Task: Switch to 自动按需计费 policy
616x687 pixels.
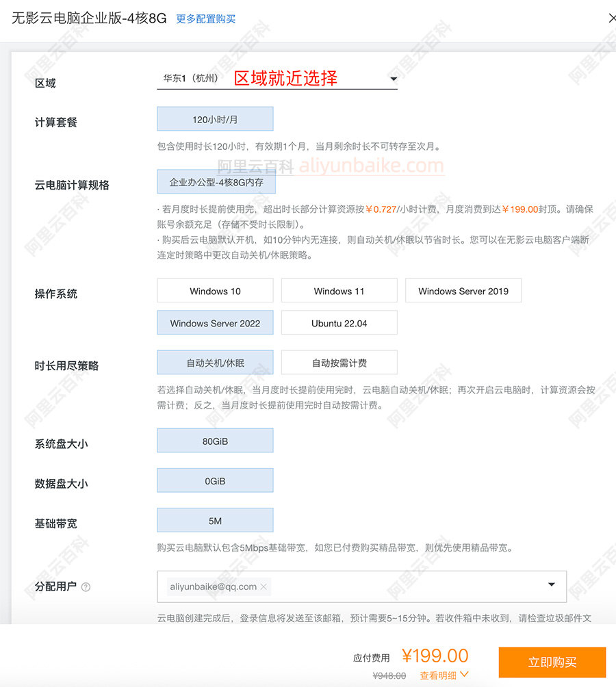Action: pyautogui.click(x=339, y=362)
